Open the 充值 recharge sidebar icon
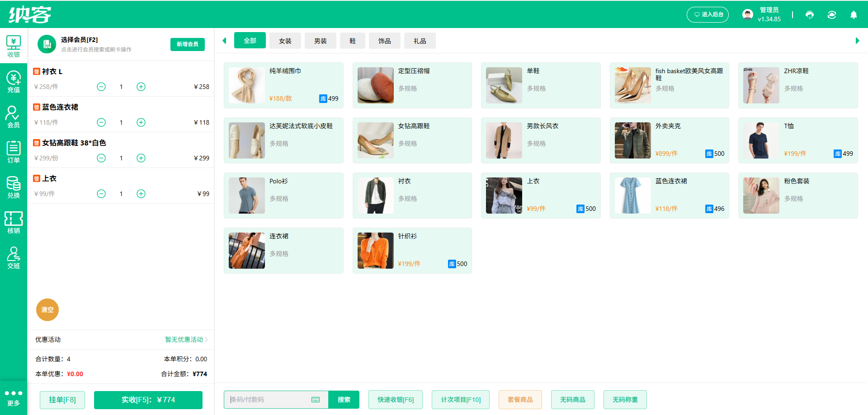 point(14,82)
